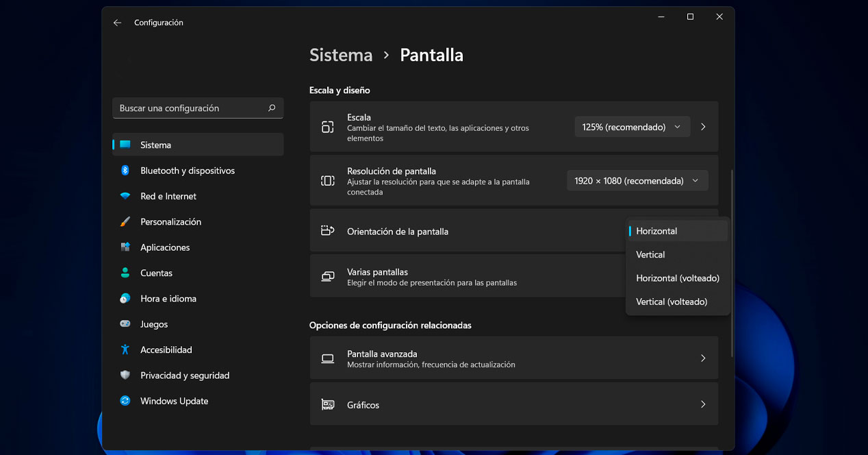This screenshot has width=868, height=455.
Task: Select Vertical (volteado) from the orientation list
Action: click(672, 301)
